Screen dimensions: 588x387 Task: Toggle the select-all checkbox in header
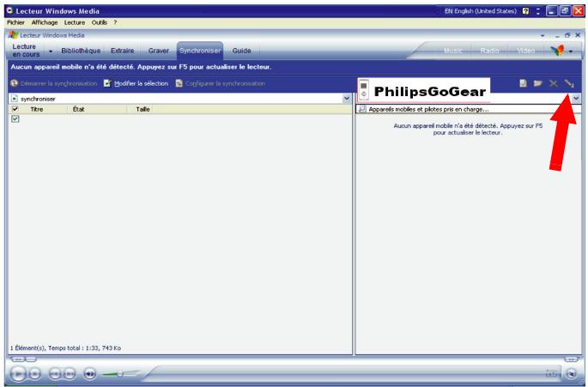coord(15,109)
